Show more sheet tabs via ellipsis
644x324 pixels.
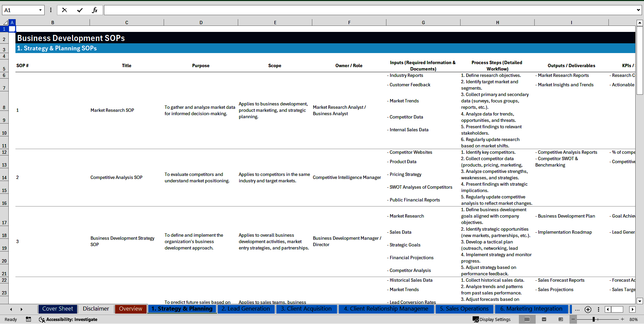pos(577,309)
